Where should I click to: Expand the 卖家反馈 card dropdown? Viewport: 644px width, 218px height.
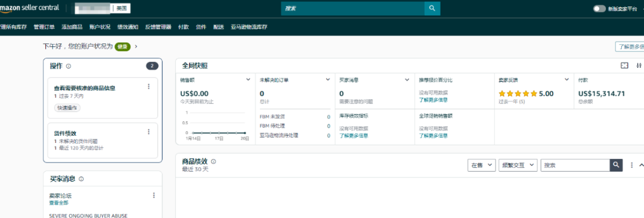tap(567, 80)
